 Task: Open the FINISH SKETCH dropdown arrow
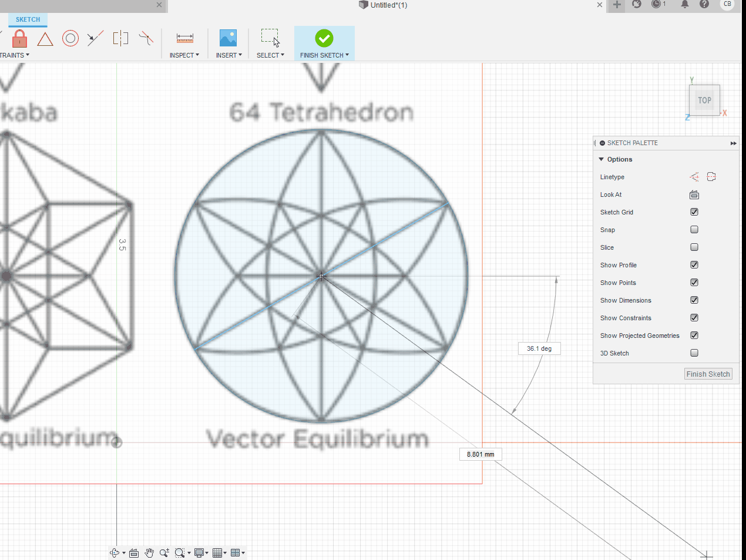(346, 55)
